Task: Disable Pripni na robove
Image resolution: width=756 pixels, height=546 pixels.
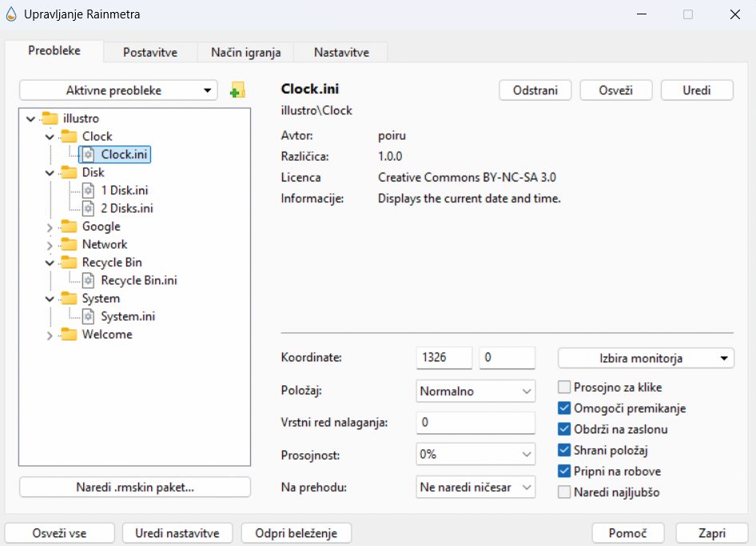Action: (x=564, y=471)
